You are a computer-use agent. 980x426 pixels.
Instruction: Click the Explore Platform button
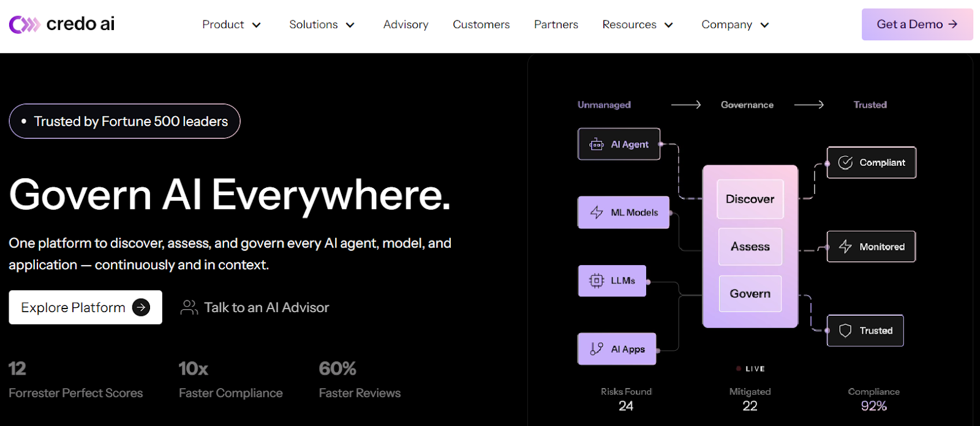(x=86, y=307)
